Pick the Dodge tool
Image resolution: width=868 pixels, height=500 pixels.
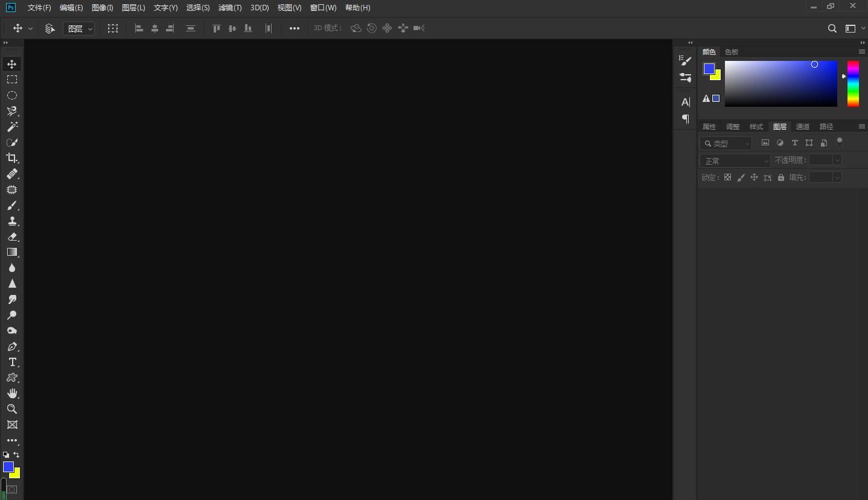coord(11,315)
